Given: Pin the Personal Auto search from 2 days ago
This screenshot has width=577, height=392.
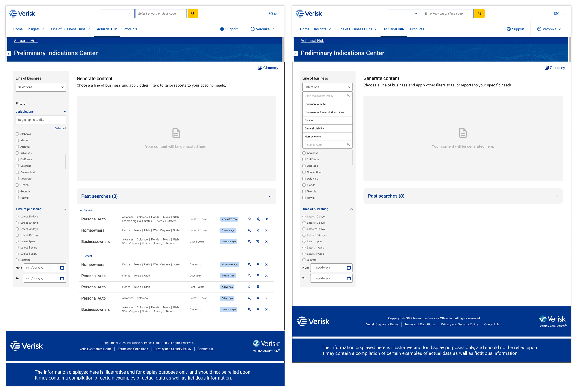Looking at the screenshot, I should [258, 287].
